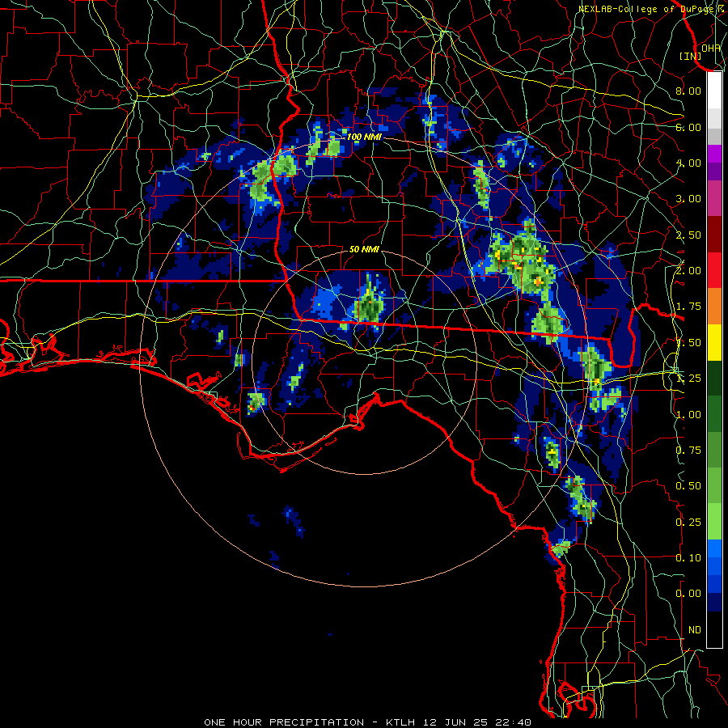Click the 0.10 legend value
728x728 pixels.
click(688, 558)
